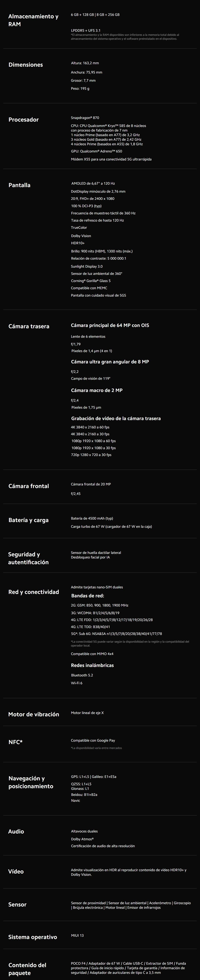The height and width of the screenshot is (980, 200).
Task: Click the Batería de 4500 mAh line
Action: pos(92,518)
